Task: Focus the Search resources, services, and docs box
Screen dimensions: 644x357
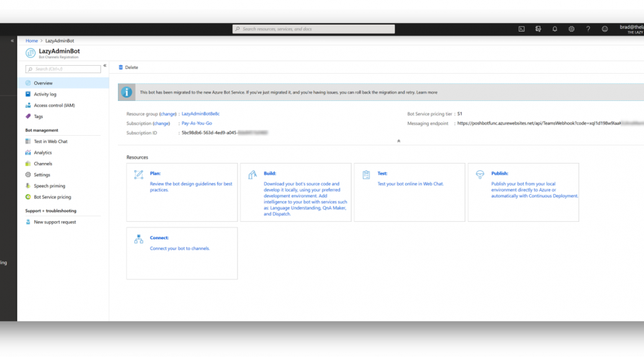Action: pos(314,29)
